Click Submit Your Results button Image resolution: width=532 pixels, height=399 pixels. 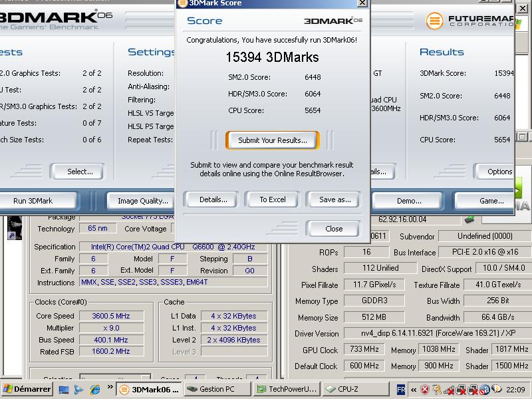click(273, 140)
